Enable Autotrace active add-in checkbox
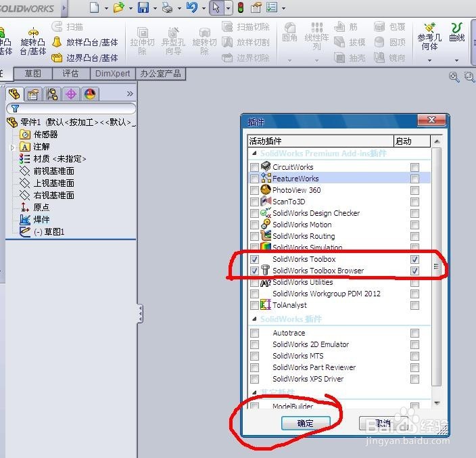This screenshot has height=458, width=476. pos(254,333)
